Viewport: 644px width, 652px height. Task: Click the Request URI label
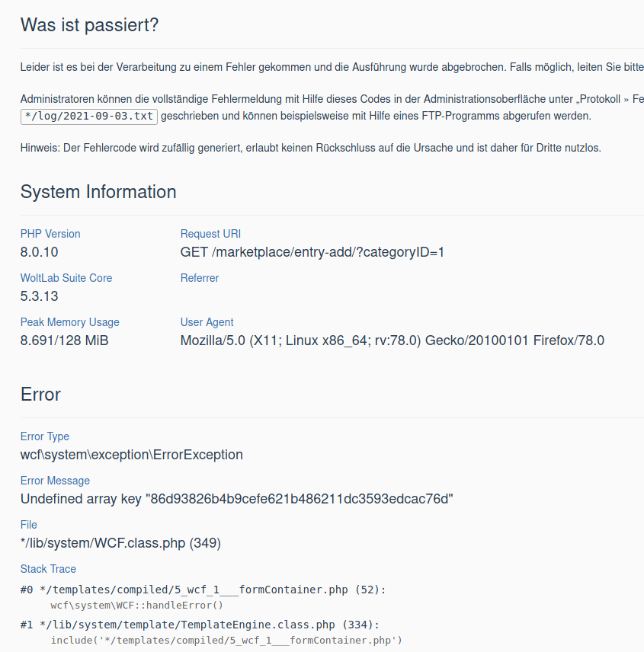tap(210, 234)
